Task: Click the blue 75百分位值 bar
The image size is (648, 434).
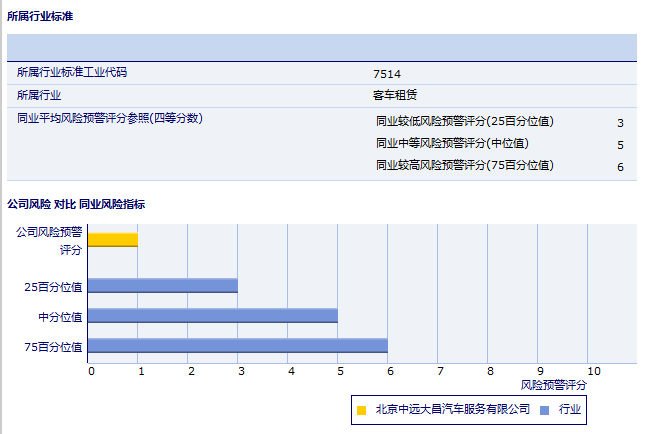Action: 238,346
